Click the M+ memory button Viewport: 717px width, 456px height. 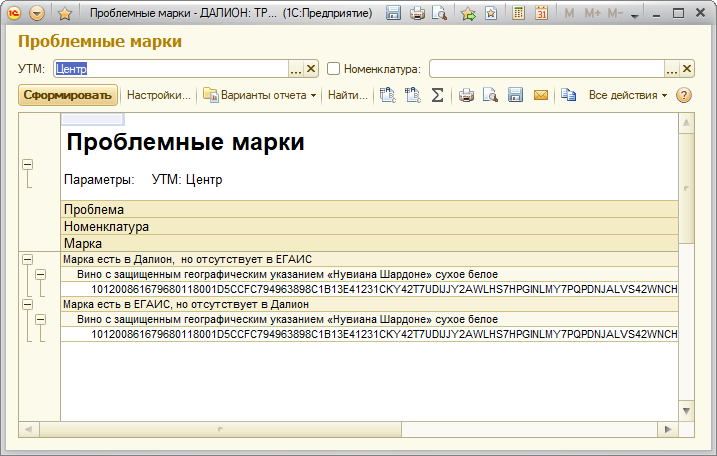click(592, 13)
